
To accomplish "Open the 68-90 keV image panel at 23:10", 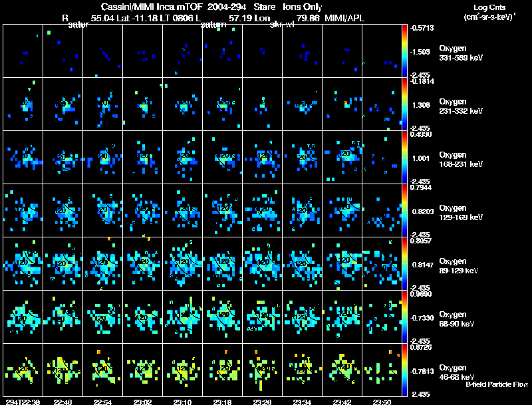I will tap(182, 317).
